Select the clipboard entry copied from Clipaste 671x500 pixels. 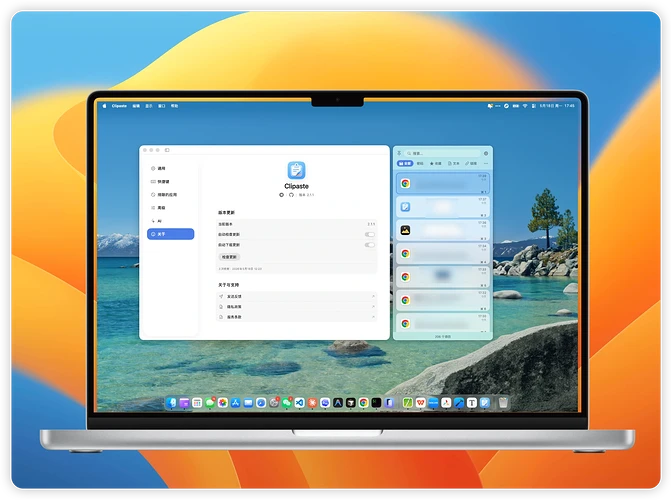(442, 207)
